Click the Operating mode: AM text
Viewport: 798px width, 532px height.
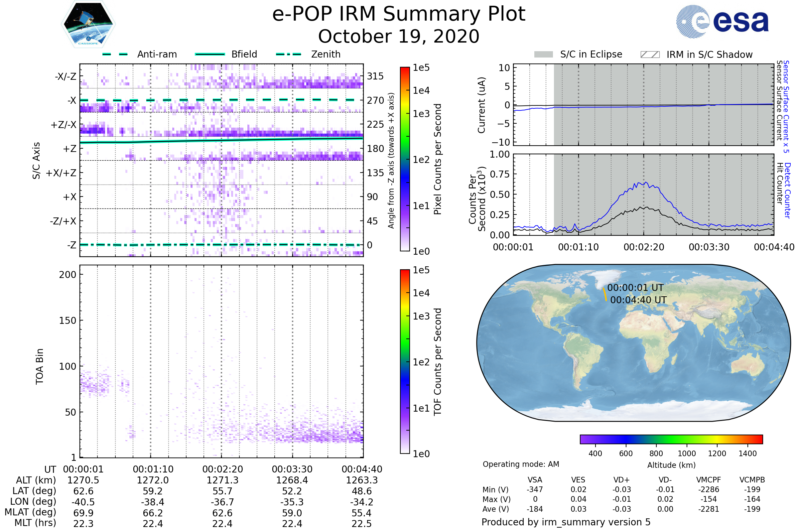[521, 464]
